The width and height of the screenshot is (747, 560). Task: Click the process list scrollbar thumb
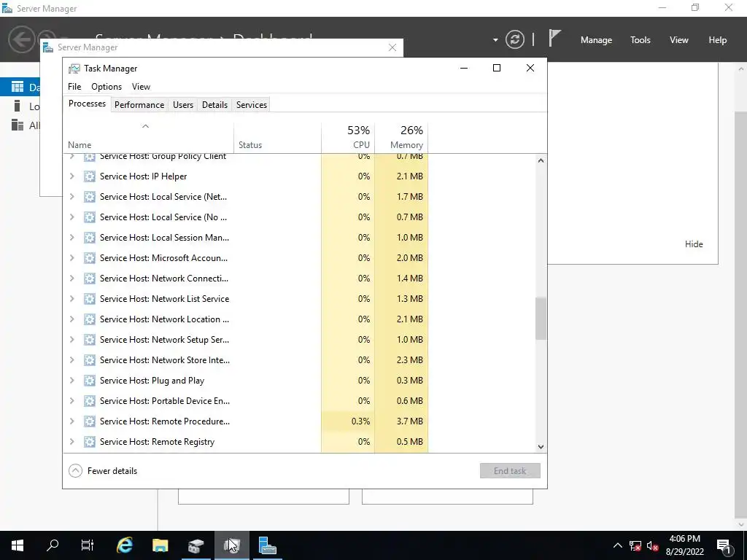click(541, 319)
